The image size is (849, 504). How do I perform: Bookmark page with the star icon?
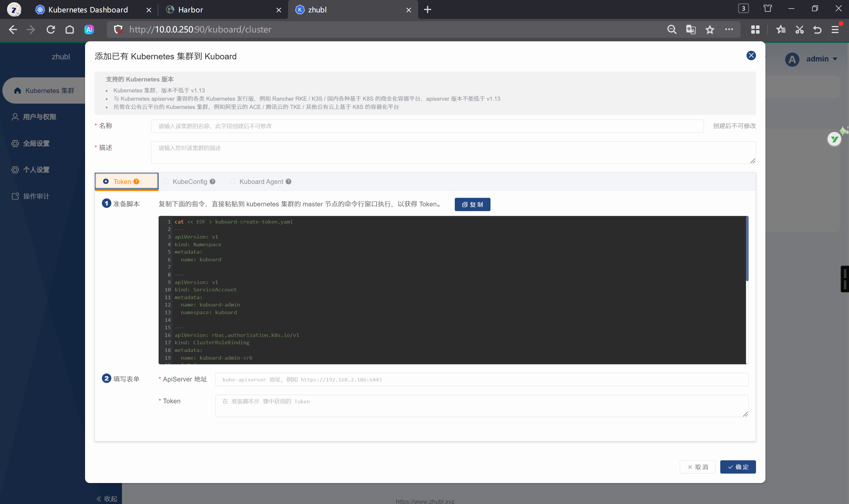click(x=709, y=30)
